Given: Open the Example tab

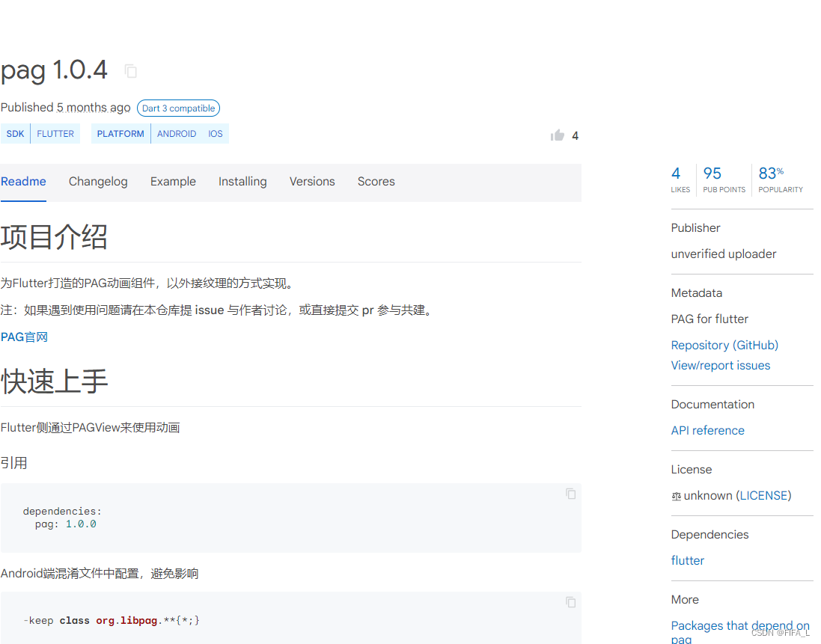Looking at the screenshot, I should 173,182.
